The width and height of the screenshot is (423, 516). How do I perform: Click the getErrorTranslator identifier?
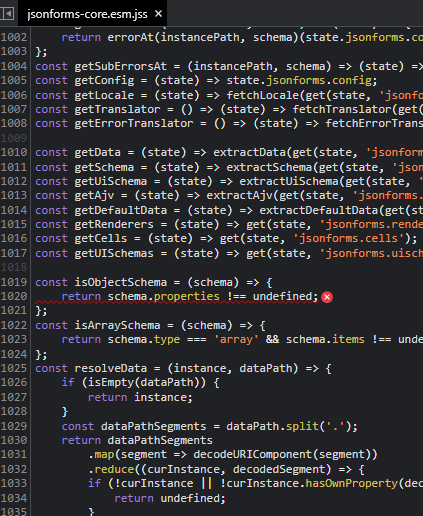click(x=134, y=123)
